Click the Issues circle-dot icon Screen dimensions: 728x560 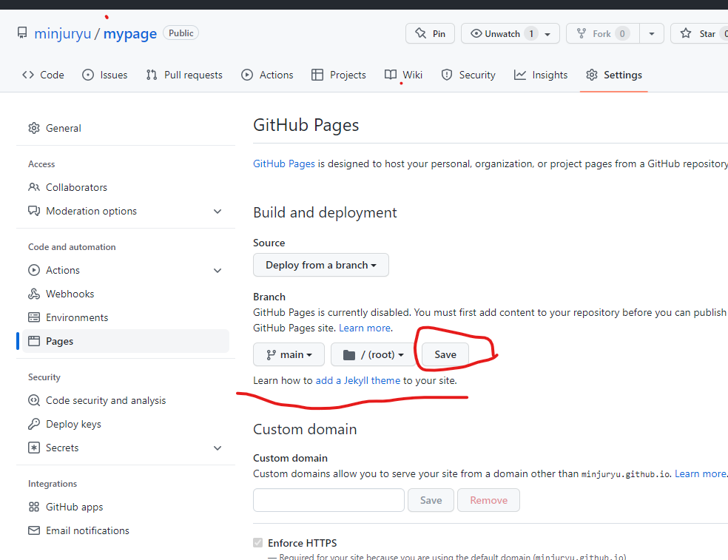pos(88,75)
